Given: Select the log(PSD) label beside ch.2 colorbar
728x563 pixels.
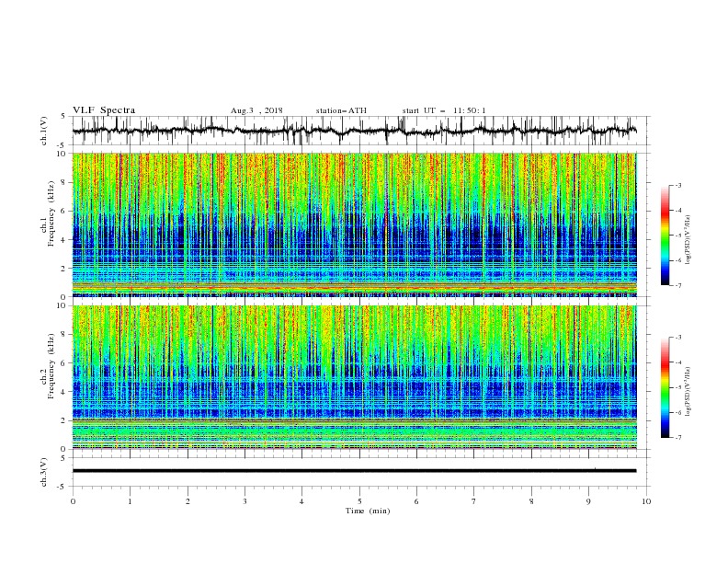Looking at the screenshot, I should [x=688, y=391].
